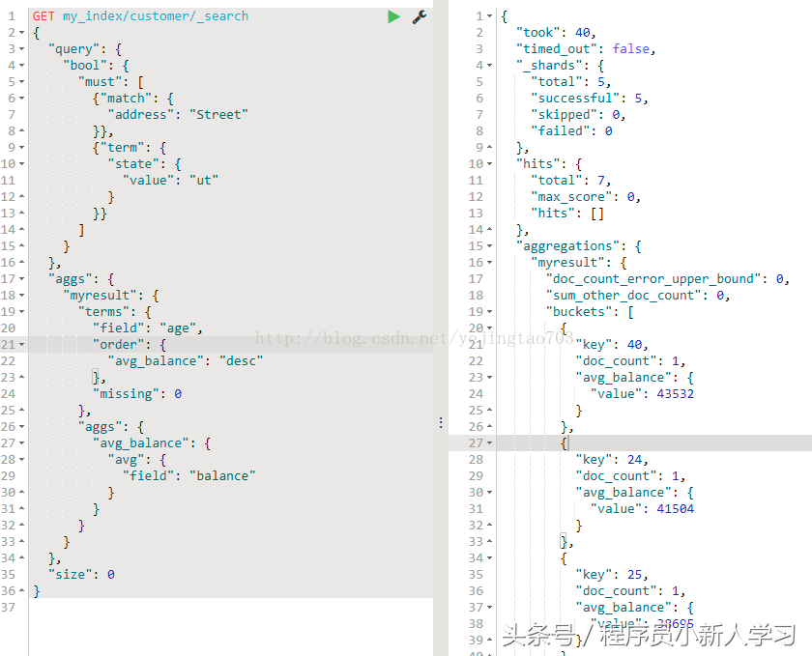Collapse the response "aggregations" block
The width and height of the screenshot is (812, 656).
(x=489, y=246)
